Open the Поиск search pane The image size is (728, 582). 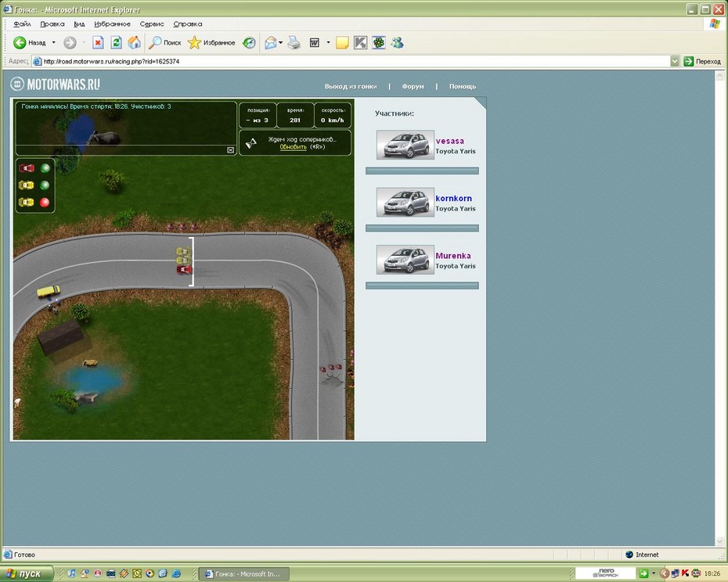[x=165, y=43]
